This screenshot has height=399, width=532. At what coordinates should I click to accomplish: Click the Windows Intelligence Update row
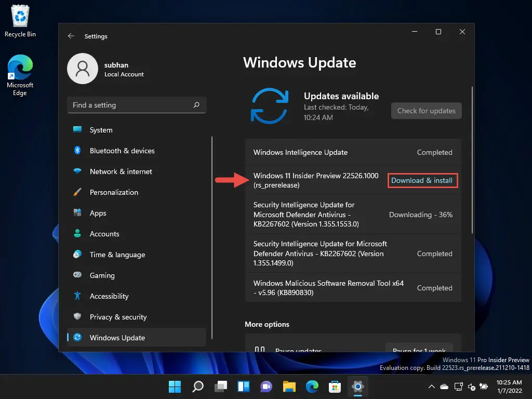(x=353, y=152)
